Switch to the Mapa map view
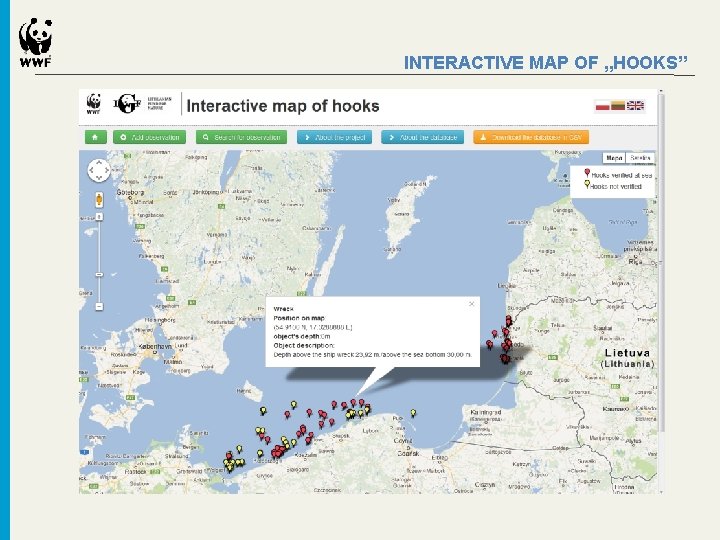 (x=614, y=158)
